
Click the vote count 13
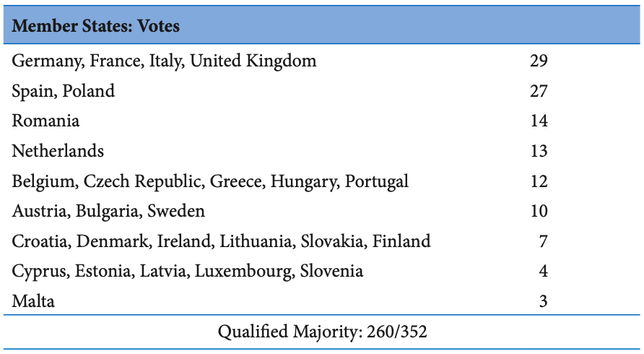coord(539,151)
